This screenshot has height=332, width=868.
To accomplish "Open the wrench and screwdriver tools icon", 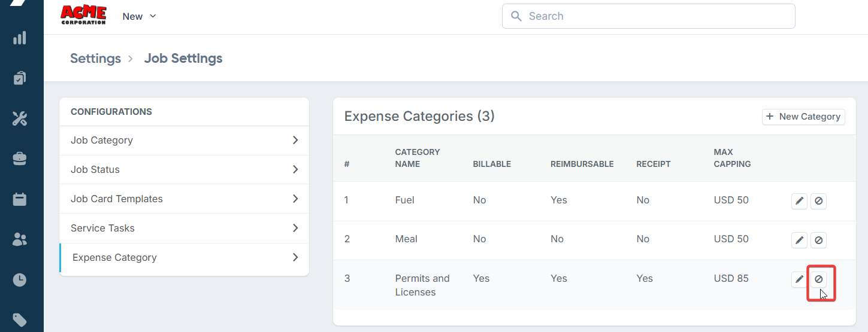I will point(20,118).
